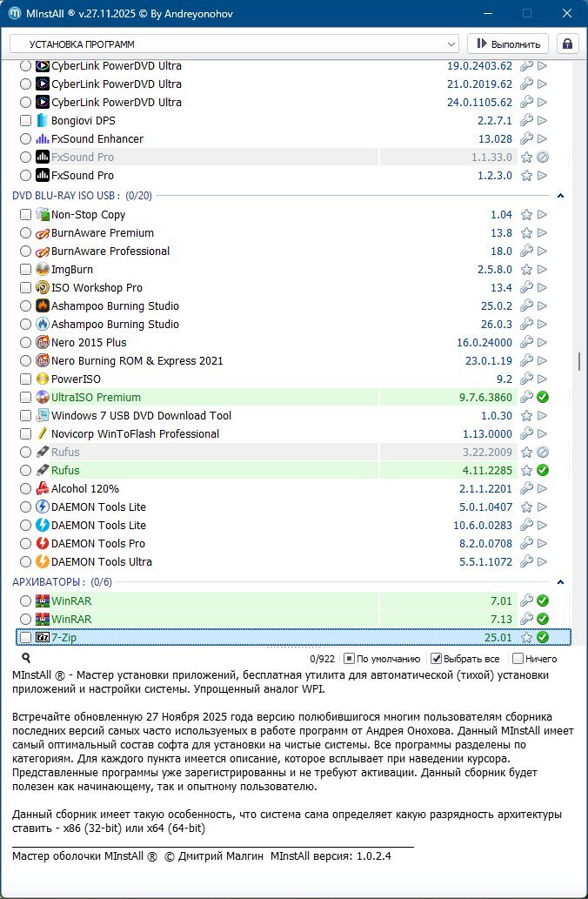Image resolution: width=588 pixels, height=899 pixels.
Task: Click the АРХИВАТОРЫ category header
Action: point(48,581)
